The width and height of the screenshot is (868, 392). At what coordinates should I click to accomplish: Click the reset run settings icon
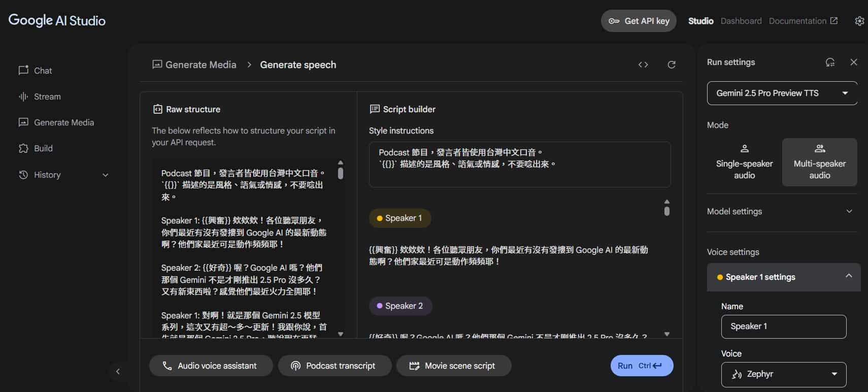coord(830,62)
